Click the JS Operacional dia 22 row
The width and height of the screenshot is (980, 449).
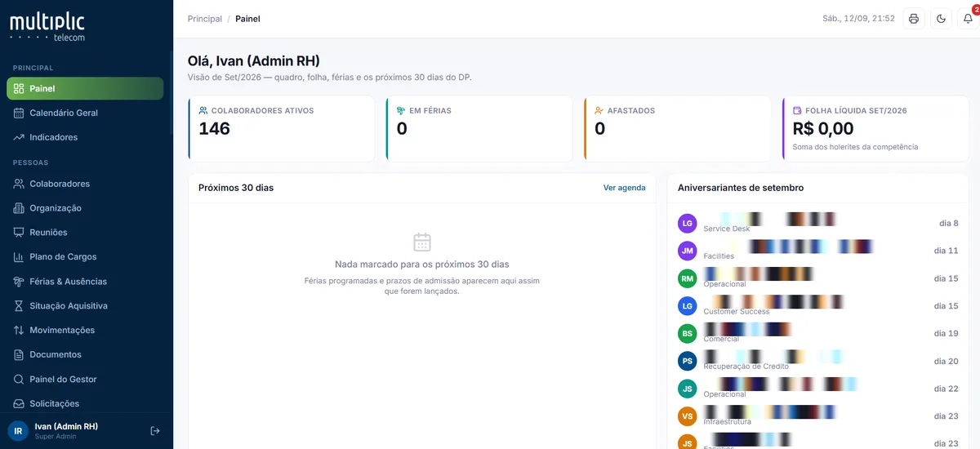pos(817,389)
